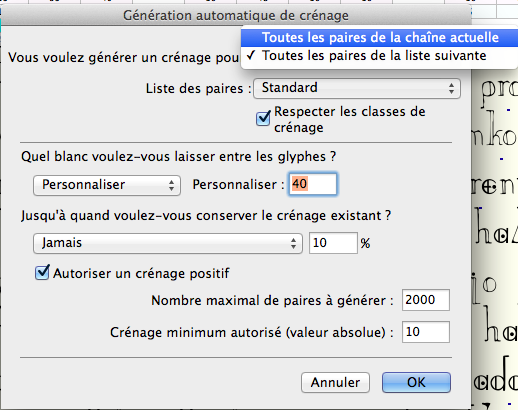Click the arrows on the Personnaliser popup
This screenshot has height=410, width=518.
[171, 185]
